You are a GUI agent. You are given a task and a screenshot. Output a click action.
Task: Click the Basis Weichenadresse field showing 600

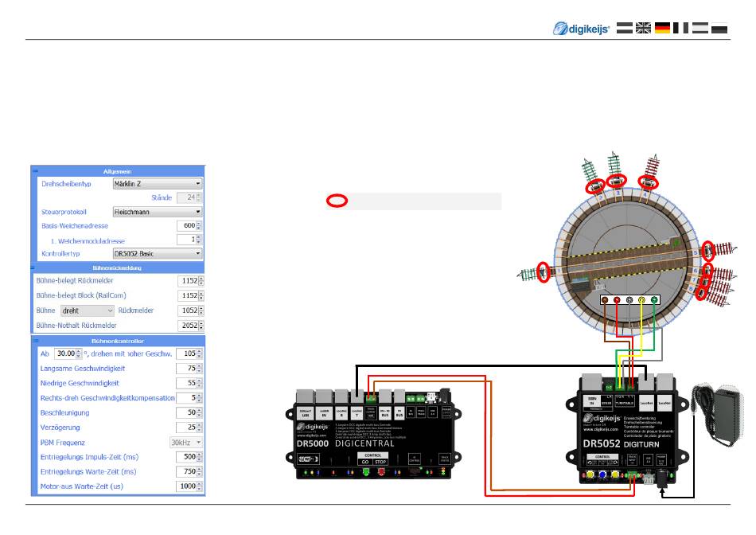click(x=189, y=226)
